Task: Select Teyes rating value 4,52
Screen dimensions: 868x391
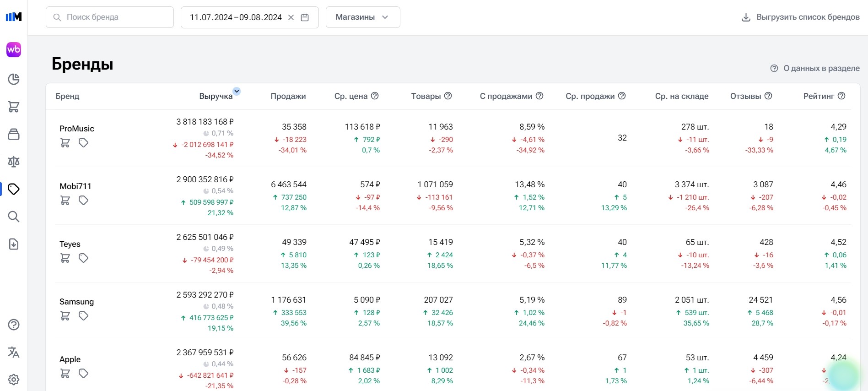Action: click(839, 242)
